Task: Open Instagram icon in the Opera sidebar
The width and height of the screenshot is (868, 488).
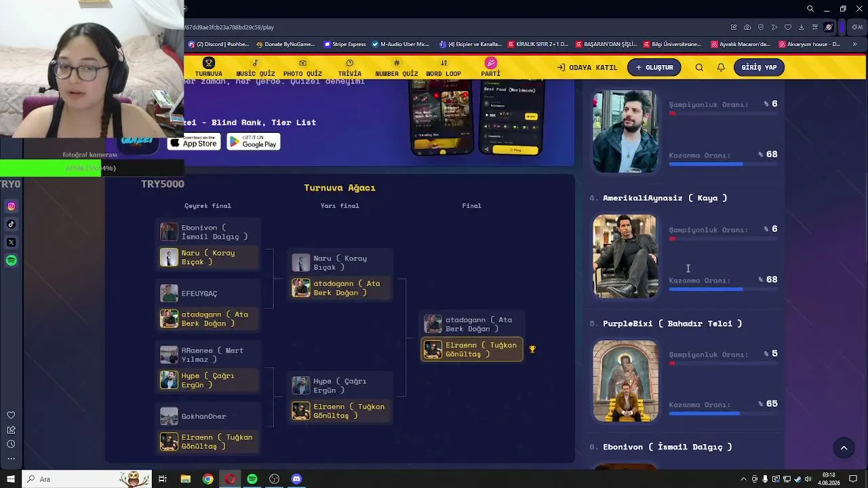Action: click(x=11, y=206)
